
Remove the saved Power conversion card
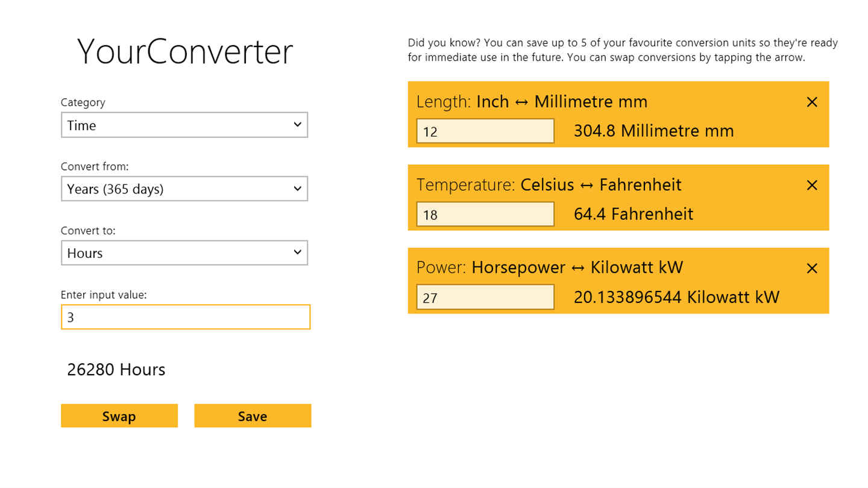click(x=811, y=269)
